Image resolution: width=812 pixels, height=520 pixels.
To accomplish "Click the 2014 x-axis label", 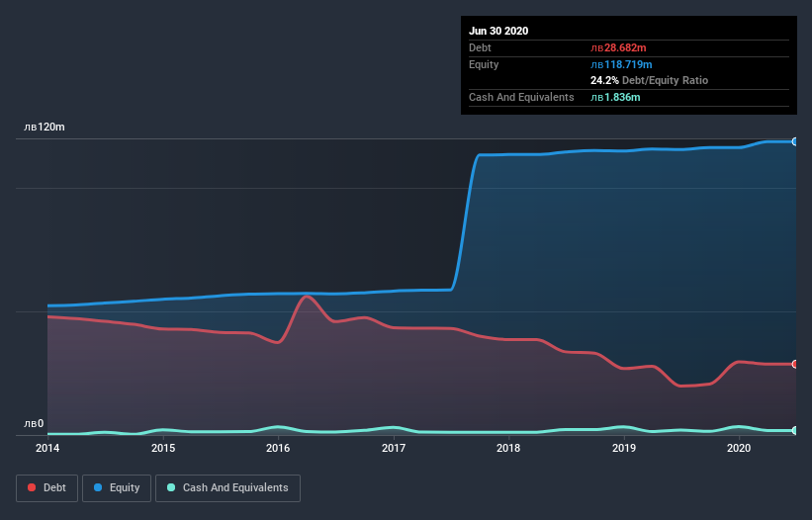I will pyautogui.click(x=47, y=448).
